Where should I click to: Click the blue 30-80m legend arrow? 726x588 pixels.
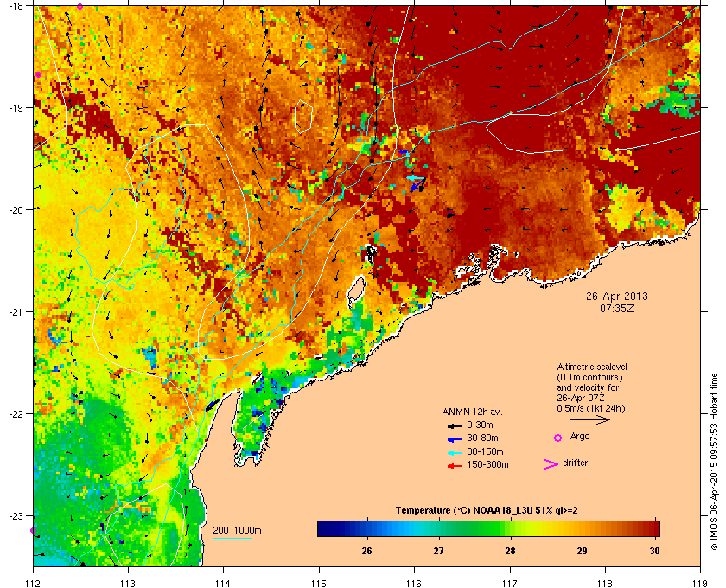(455, 439)
